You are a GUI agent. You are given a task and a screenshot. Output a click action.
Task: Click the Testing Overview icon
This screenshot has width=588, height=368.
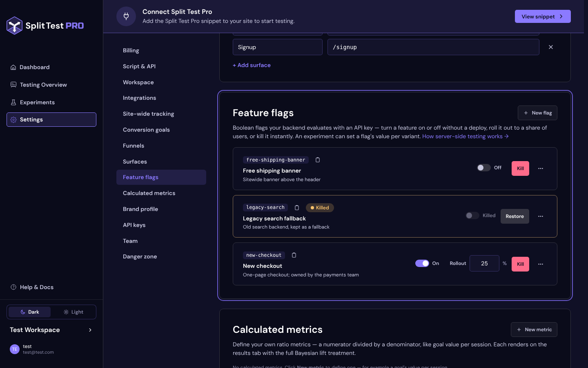[x=13, y=85]
